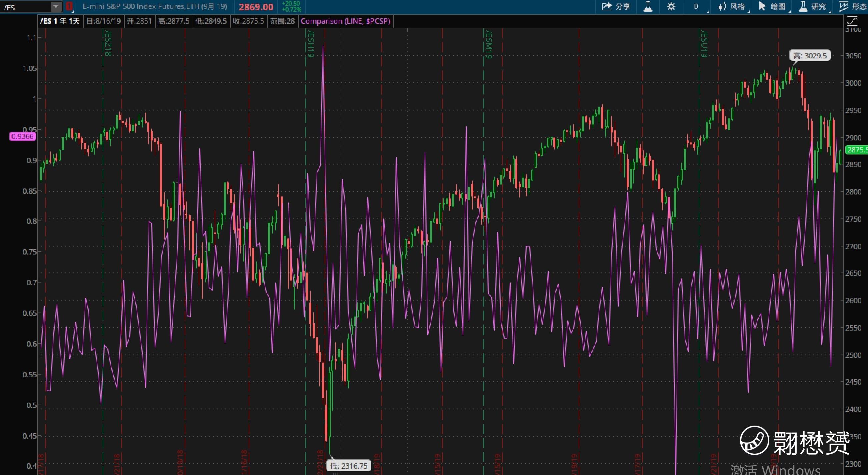Click the green 2875.5 last price label
Image resolution: width=868 pixels, height=475 pixels.
click(857, 150)
